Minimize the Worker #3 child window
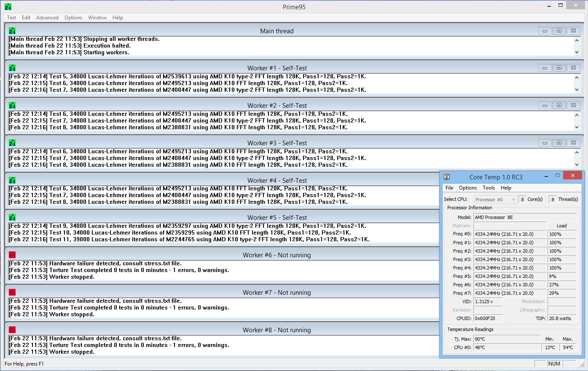The image size is (588, 371). click(545, 143)
